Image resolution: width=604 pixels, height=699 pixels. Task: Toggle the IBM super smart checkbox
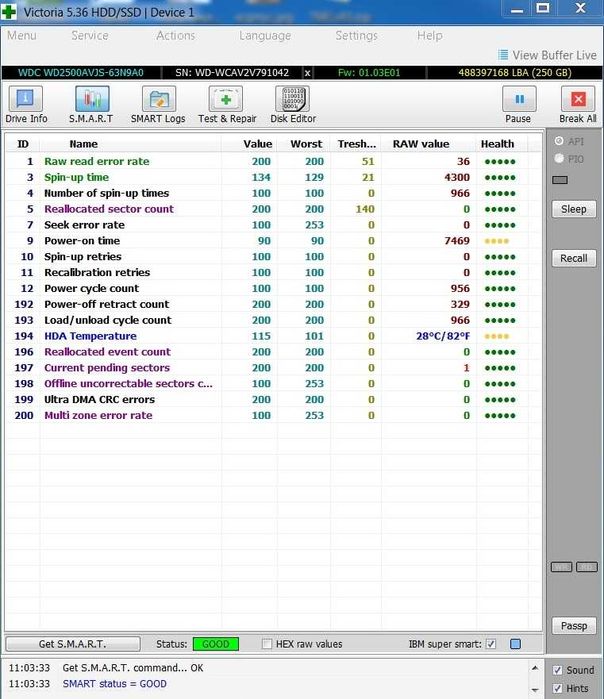click(491, 644)
